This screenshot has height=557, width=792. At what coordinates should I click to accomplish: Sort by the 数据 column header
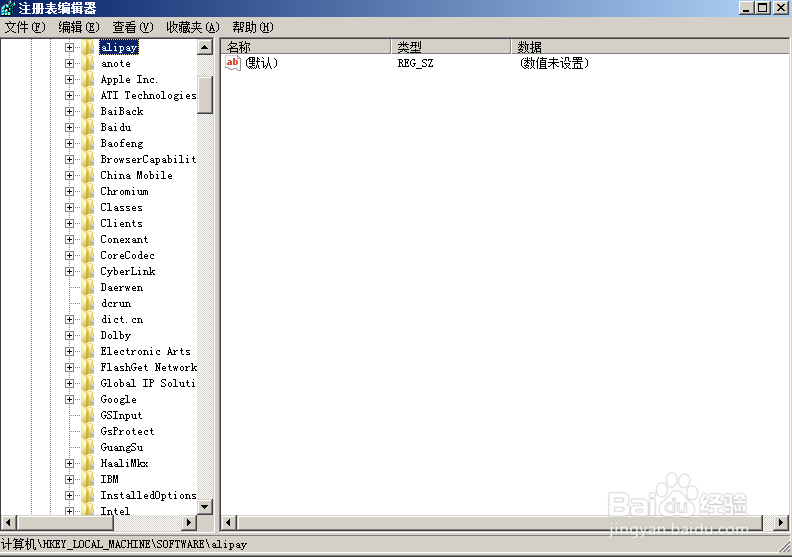coord(651,47)
